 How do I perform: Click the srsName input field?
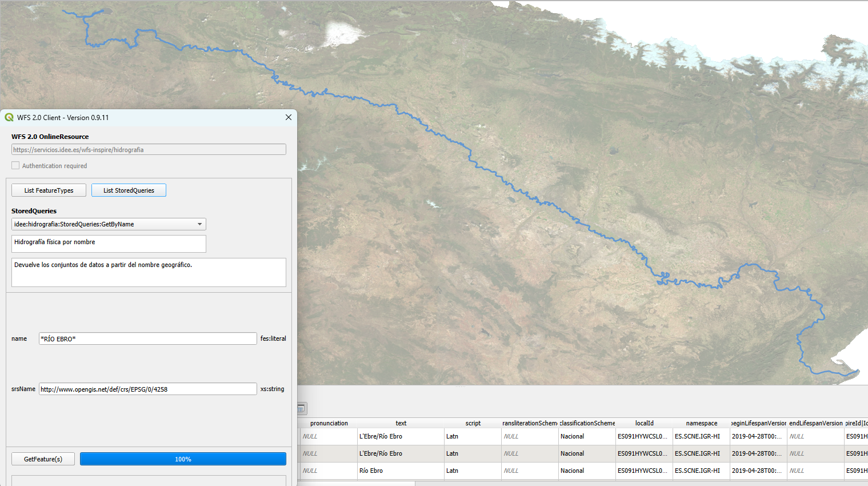(147, 389)
